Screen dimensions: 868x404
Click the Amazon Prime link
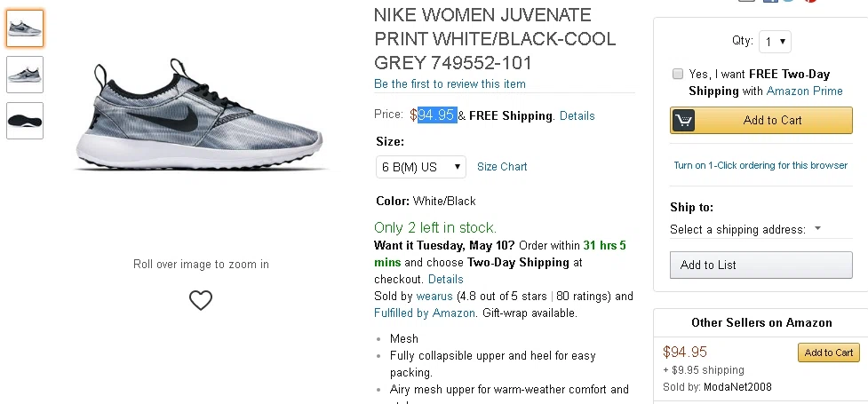805,91
